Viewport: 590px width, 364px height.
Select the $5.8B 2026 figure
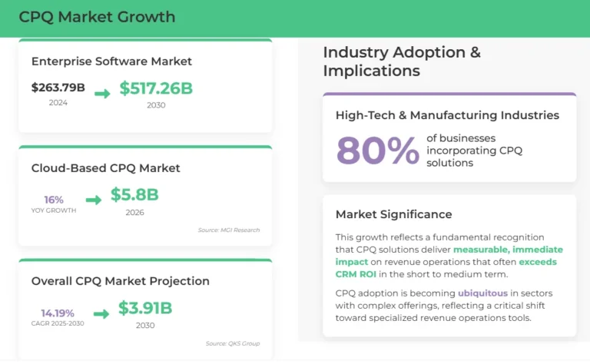pyautogui.click(x=134, y=195)
